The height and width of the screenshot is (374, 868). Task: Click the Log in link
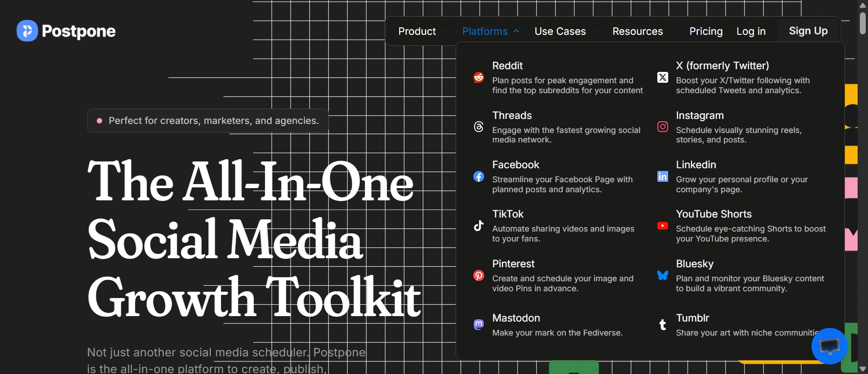point(751,31)
